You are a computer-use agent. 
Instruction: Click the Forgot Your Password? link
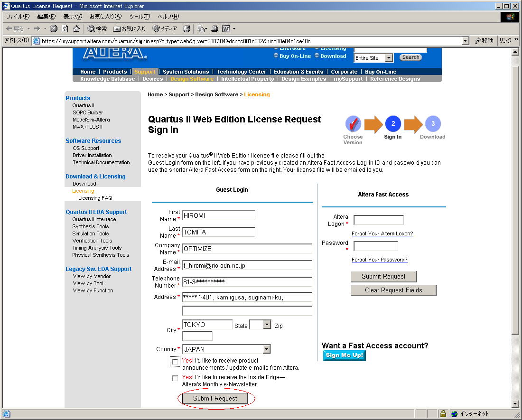pos(379,260)
